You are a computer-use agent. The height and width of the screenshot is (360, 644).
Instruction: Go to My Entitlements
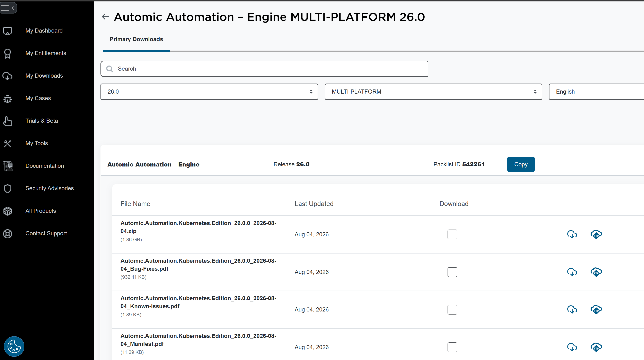[46, 53]
